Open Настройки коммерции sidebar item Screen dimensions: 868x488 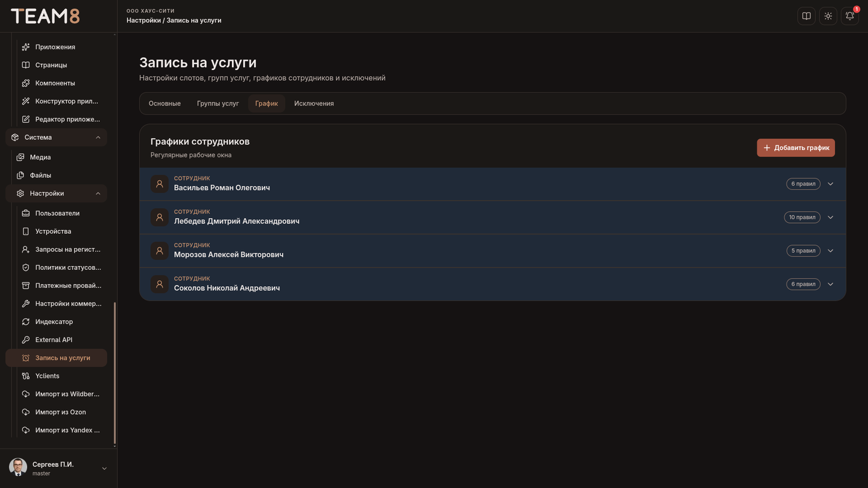click(62, 304)
